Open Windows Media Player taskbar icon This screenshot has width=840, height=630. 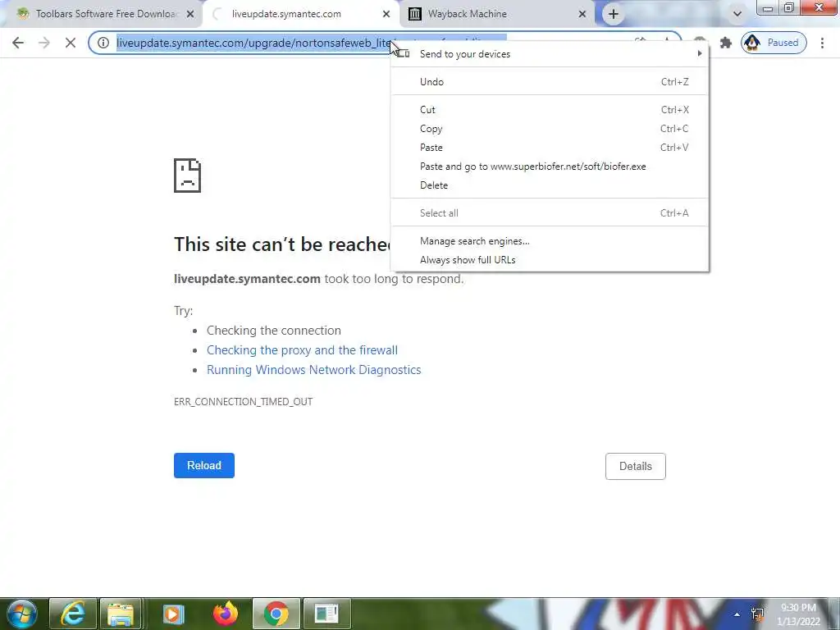(172, 614)
